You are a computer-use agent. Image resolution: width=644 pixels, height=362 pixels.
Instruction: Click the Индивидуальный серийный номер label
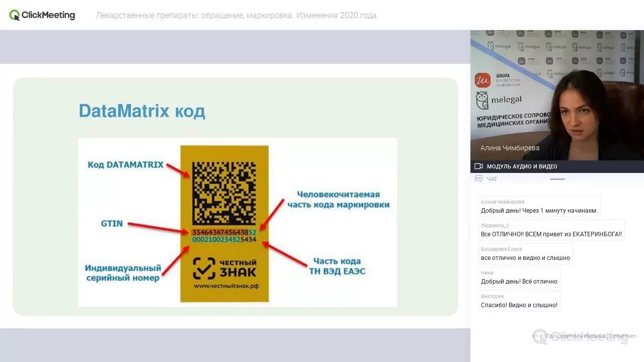[123, 273]
